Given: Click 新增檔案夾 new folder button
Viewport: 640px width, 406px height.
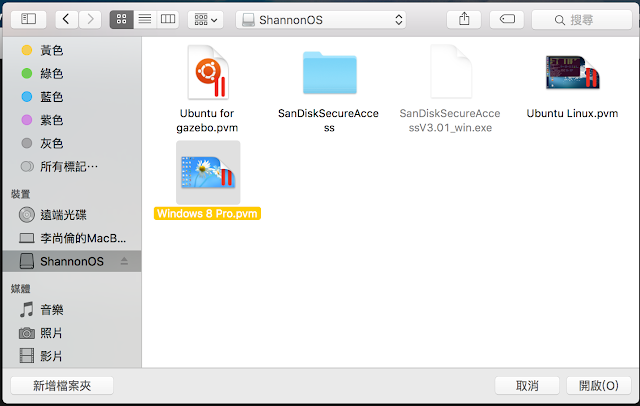Looking at the screenshot, I should pyautogui.click(x=62, y=386).
